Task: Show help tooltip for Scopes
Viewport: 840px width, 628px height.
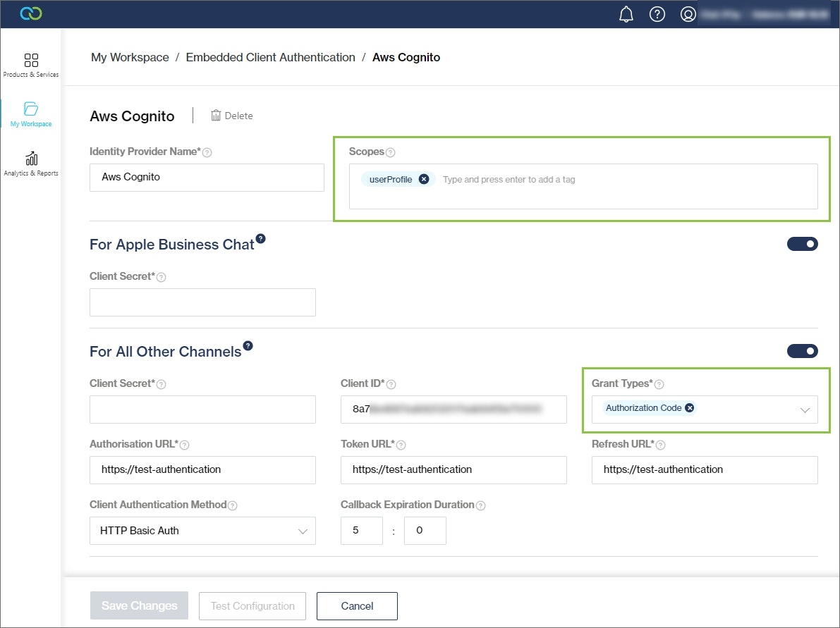Action: pos(391,152)
